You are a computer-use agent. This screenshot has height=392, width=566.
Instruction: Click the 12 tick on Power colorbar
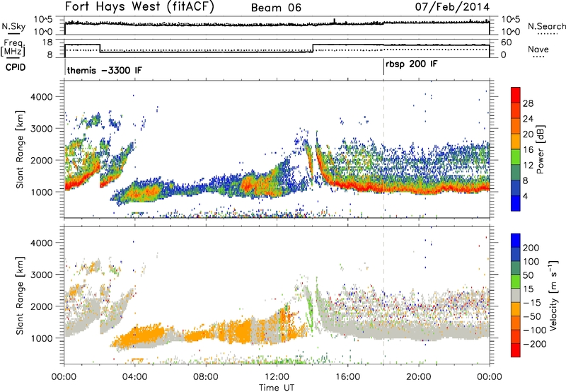coord(528,166)
